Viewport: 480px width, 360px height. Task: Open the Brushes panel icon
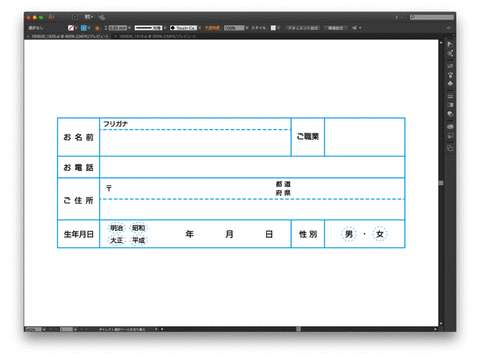pyautogui.click(x=450, y=66)
